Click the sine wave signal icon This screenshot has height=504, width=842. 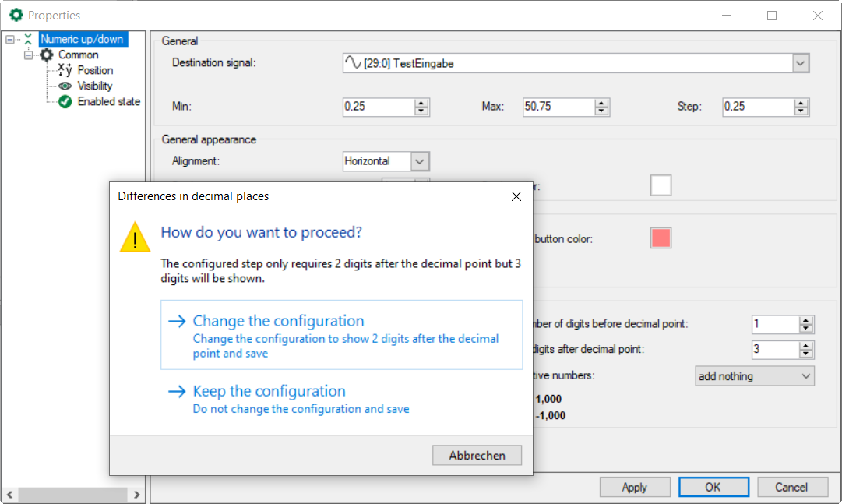click(x=353, y=63)
